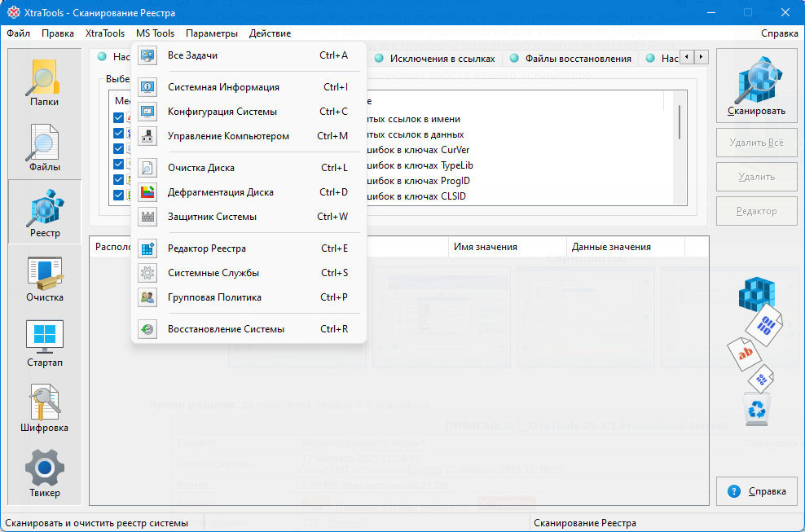
Task: Click the recycle bin icon at right
Action: point(757,409)
